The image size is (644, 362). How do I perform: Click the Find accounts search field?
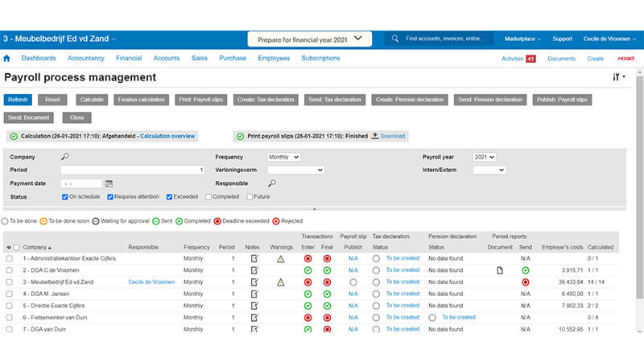(446, 39)
